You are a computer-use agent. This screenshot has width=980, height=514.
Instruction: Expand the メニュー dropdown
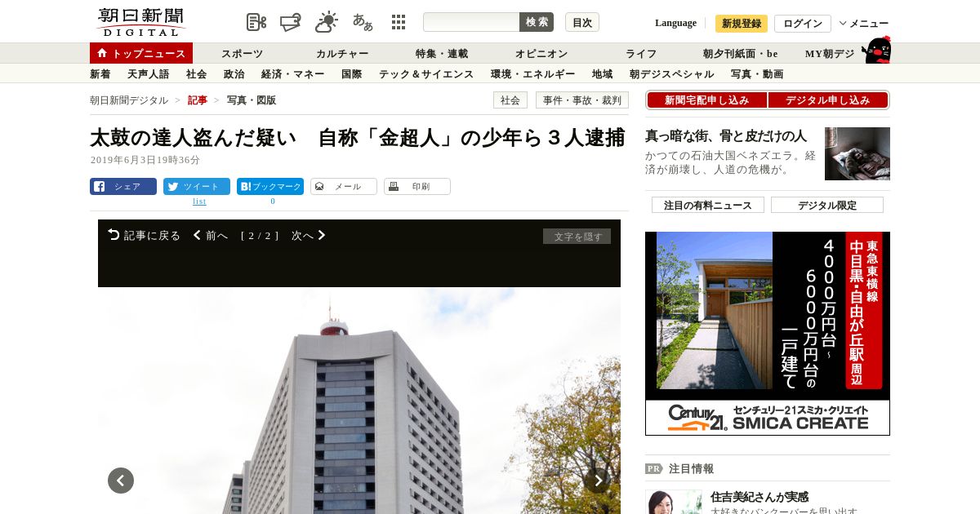(x=864, y=23)
